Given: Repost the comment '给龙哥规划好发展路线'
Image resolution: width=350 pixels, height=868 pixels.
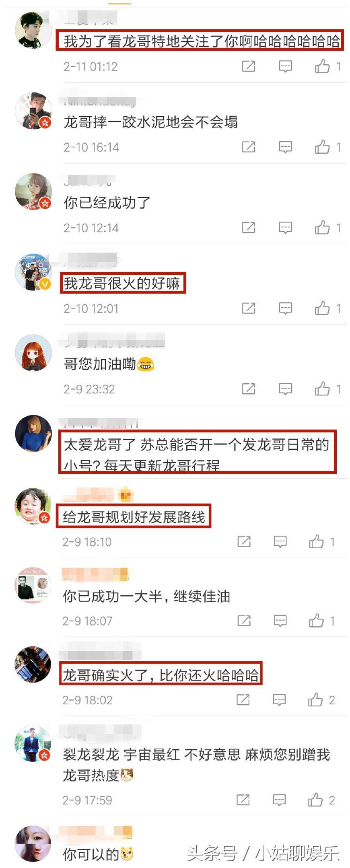Looking at the screenshot, I should click(244, 541).
